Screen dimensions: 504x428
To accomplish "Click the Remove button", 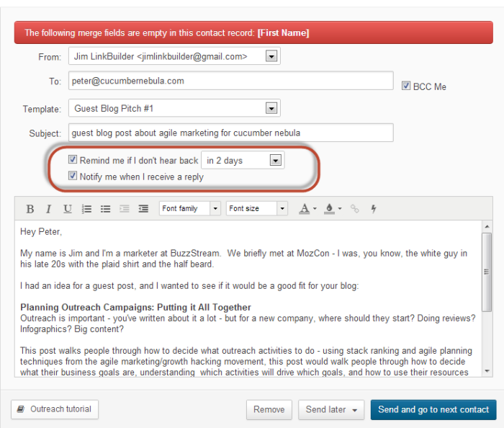I will pos(269,410).
